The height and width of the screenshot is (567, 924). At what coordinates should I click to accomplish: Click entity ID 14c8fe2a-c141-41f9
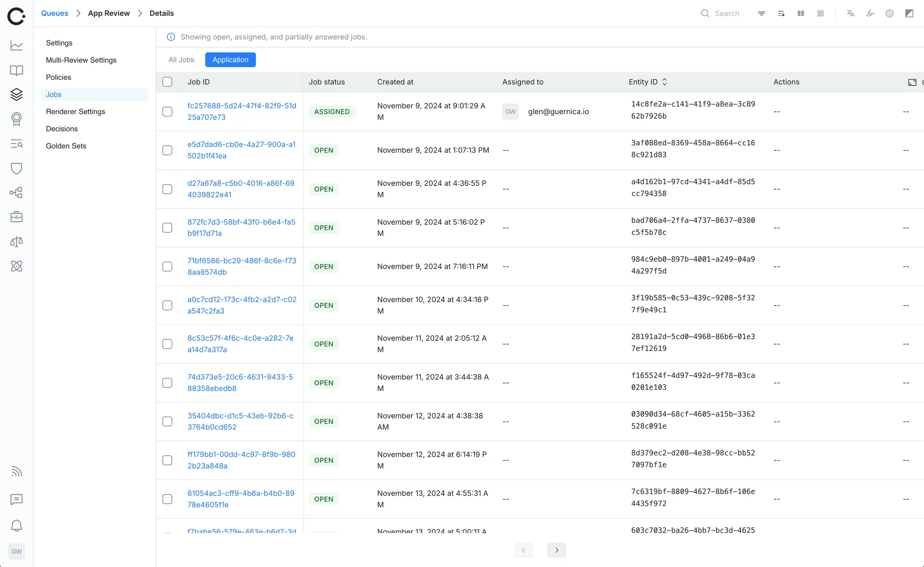(693, 110)
